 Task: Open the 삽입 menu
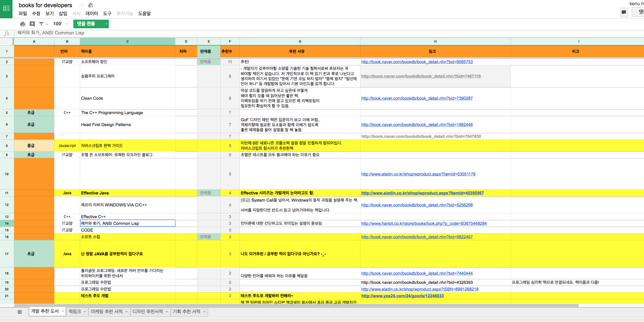[x=63, y=13]
